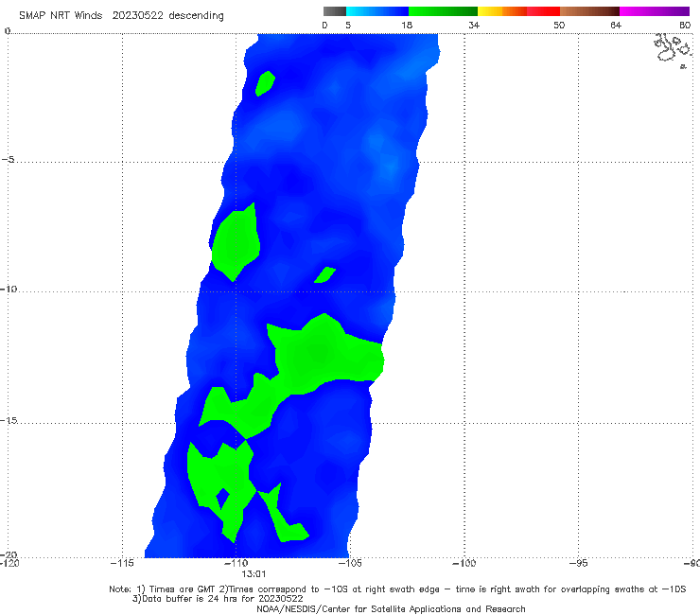Click the color bar label '18'
This screenshot has width=700, height=615.
pyautogui.click(x=407, y=26)
